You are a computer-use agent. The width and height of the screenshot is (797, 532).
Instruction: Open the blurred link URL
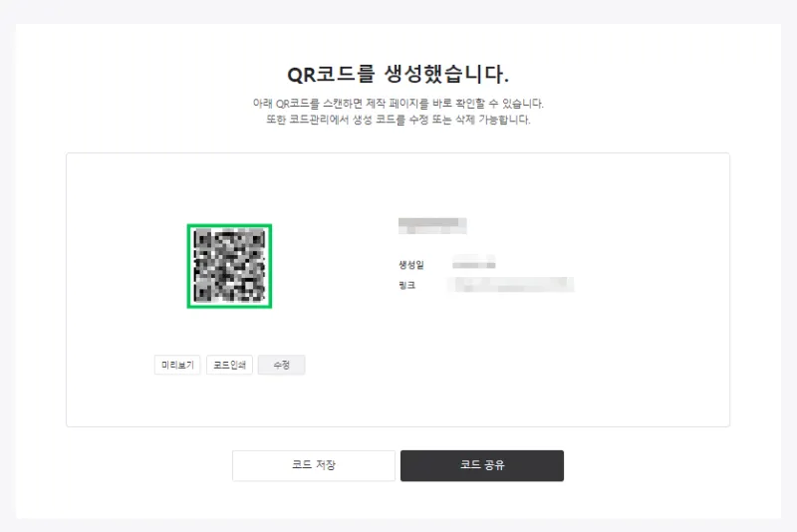tap(510, 285)
